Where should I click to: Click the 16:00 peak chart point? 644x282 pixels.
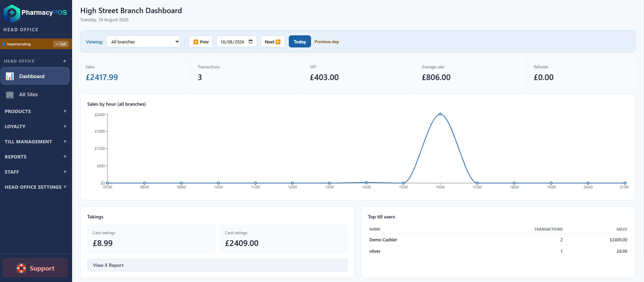point(440,114)
